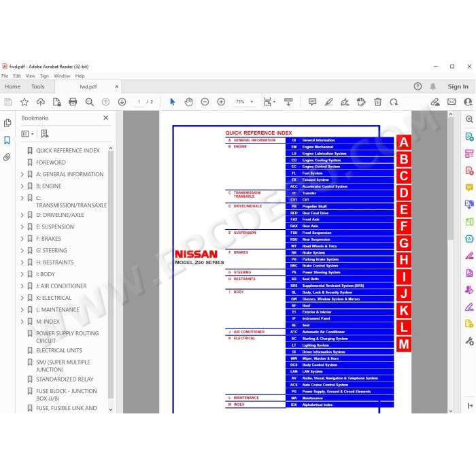Click the bookmarks list scroll down arrow
Image resolution: width=476 pixels, height=476 pixels.
click(110, 409)
